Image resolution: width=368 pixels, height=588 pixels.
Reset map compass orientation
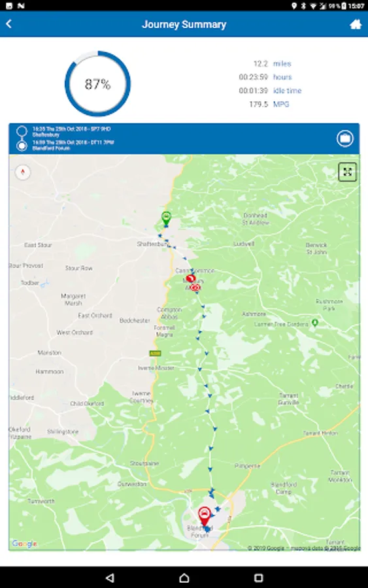23,172
